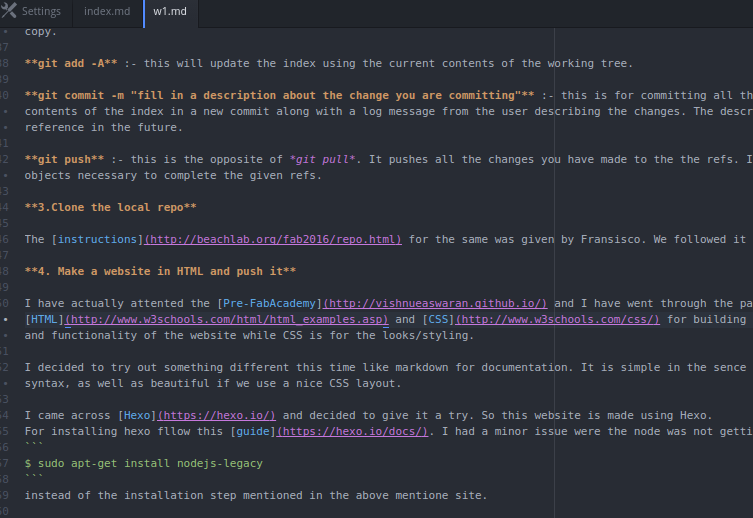This screenshot has width=753, height=518.
Task: Click the hexo.io URL
Action: (217, 415)
